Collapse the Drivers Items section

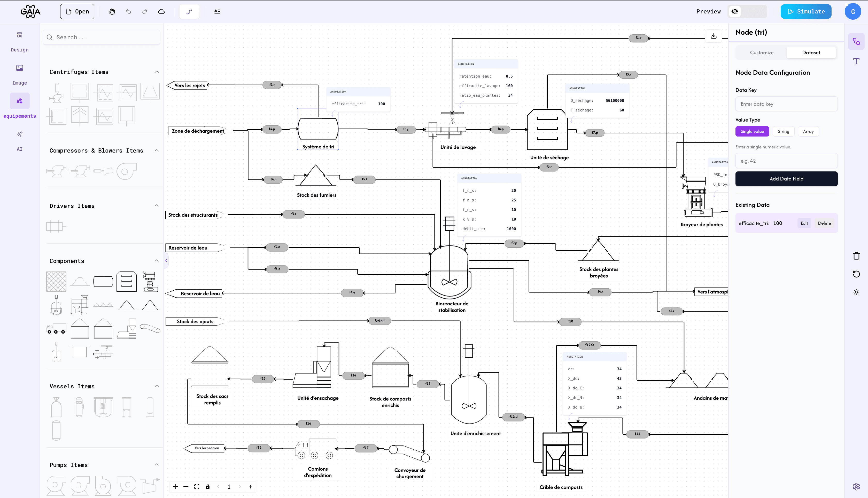pyautogui.click(x=157, y=206)
